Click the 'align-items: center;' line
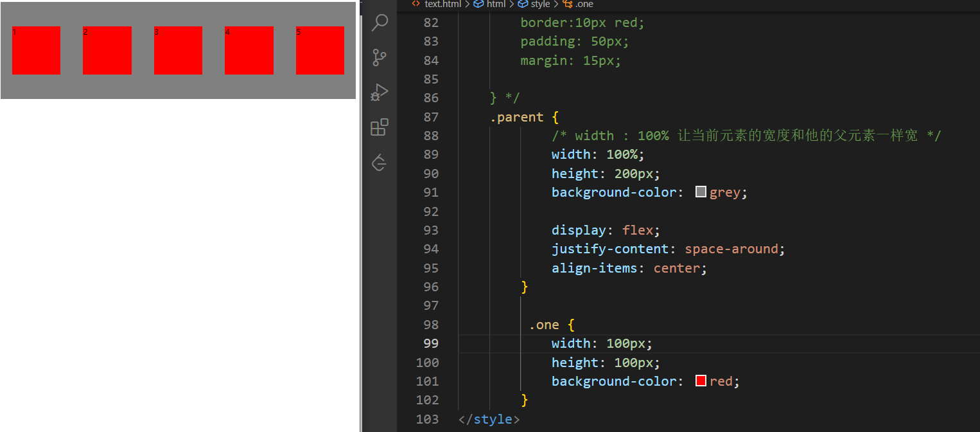The height and width of the screenshot is (432, 980). [x=629, y=268]
